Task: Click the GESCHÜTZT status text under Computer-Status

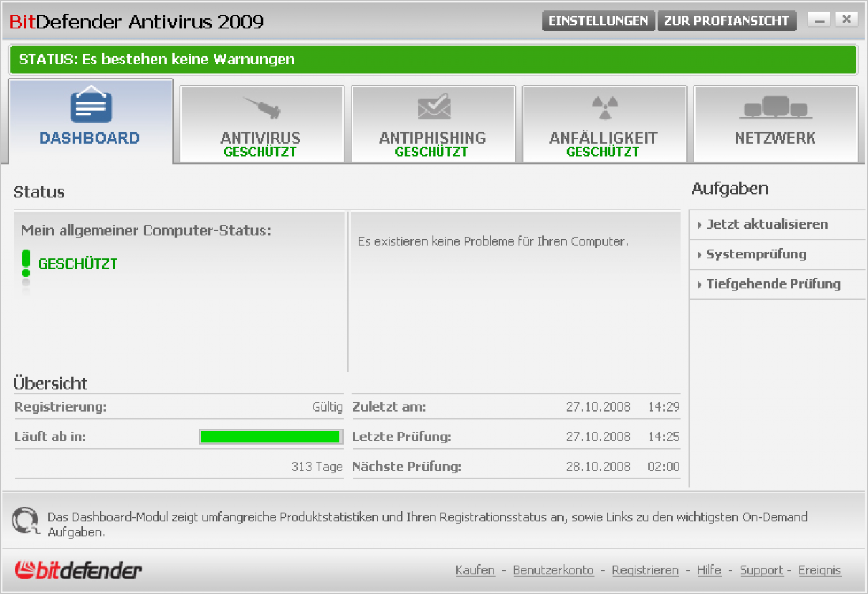Action: pos(78,264)
